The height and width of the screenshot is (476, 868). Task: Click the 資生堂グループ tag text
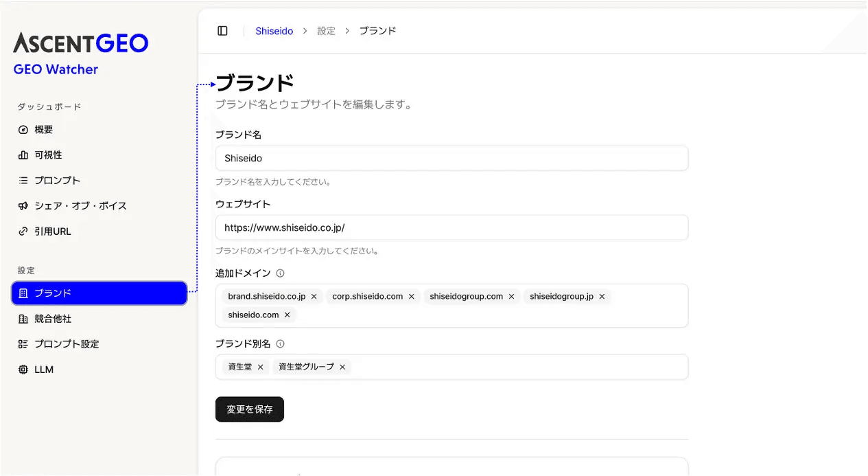pos(307,367)
